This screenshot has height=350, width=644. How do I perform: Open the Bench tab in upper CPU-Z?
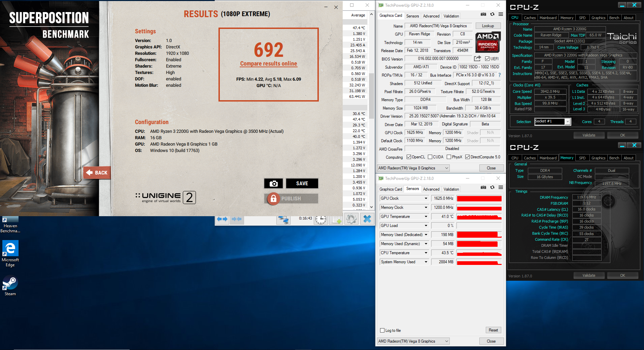614,18
